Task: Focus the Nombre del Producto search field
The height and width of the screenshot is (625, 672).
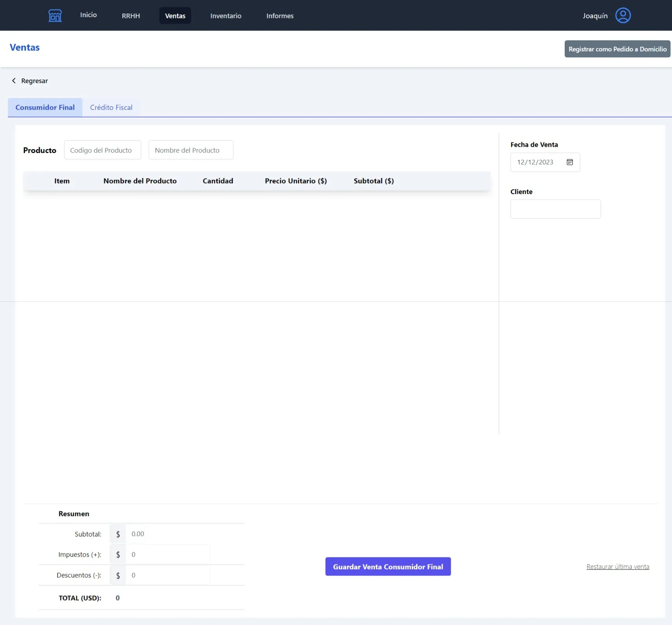Action: [191, 150]
